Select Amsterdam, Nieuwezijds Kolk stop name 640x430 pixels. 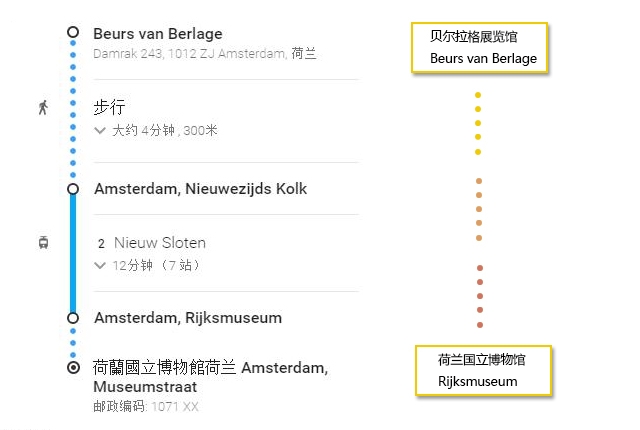click(200, 189)
